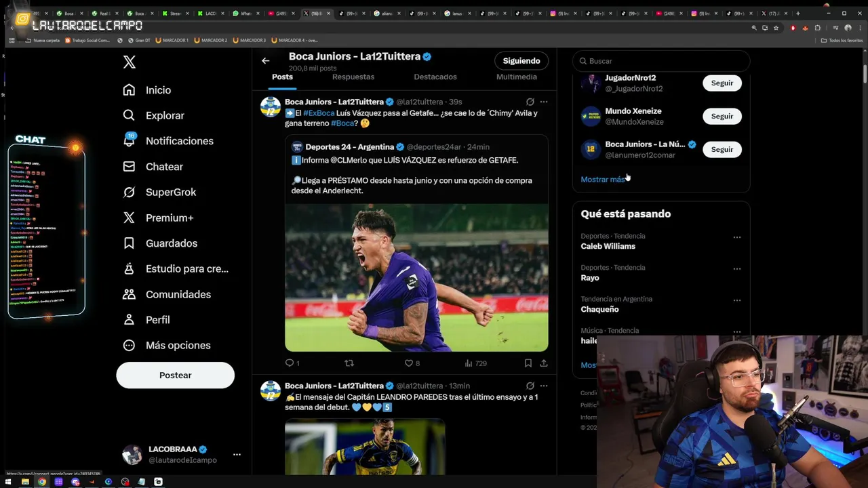Switch to the Destacados tab

(x=435, y=77)
